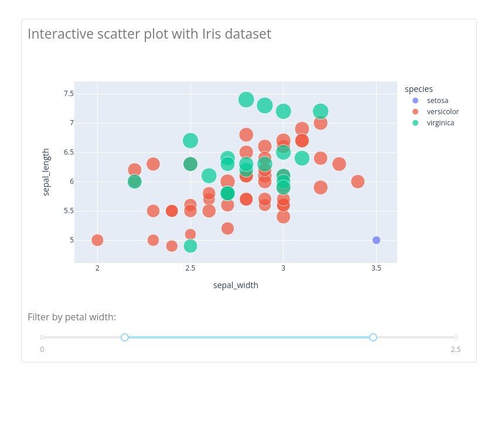This screenshot has width=498, height=448.
Task: Click the slider's 2.5 maximum mark
Action: 456,349
